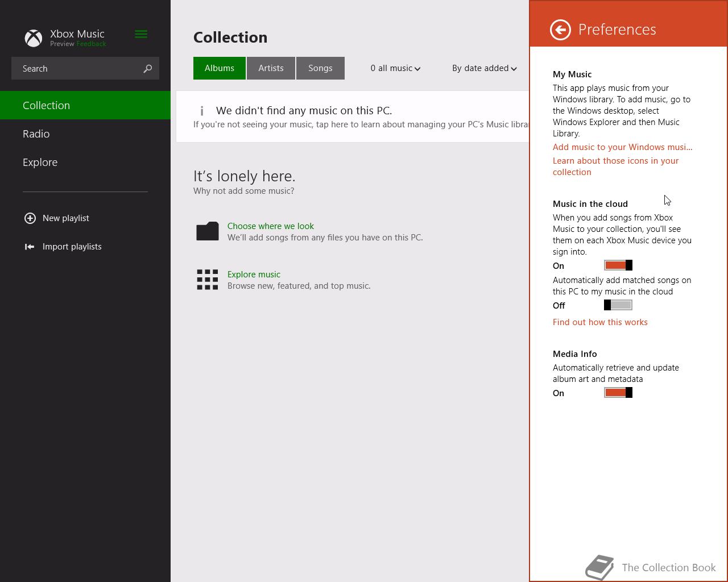The height and width of the screenshot is (582, 728).
Task: Click the Preferences back arrow icon
Action: pos(560,30)
